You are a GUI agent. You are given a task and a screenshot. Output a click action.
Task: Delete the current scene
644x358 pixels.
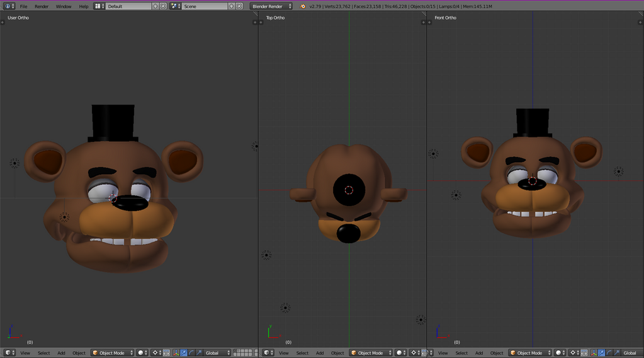(x=239, y=6)
